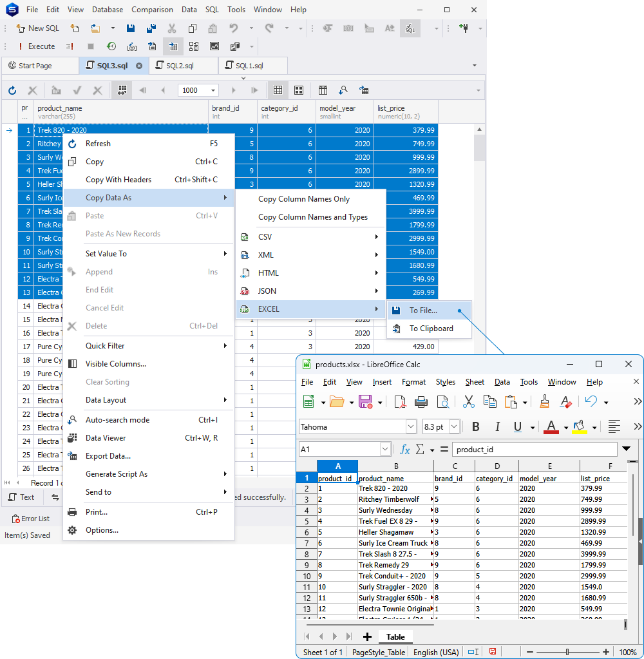Open the Database menu
The height and width of the screenshot is (659, 644).
pyautogui.click(x=107, y=9)
